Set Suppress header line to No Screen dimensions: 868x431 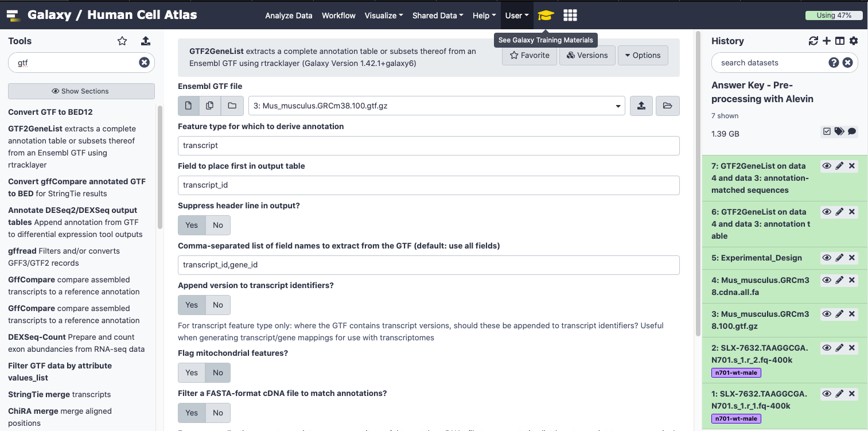[x=218, y=225]
